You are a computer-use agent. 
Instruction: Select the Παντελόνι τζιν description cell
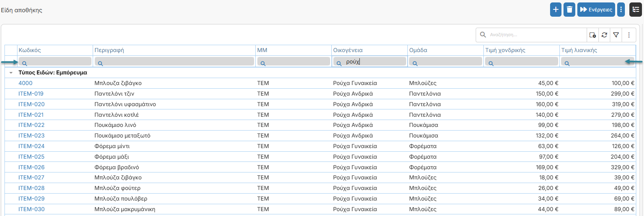pos(174,94)
